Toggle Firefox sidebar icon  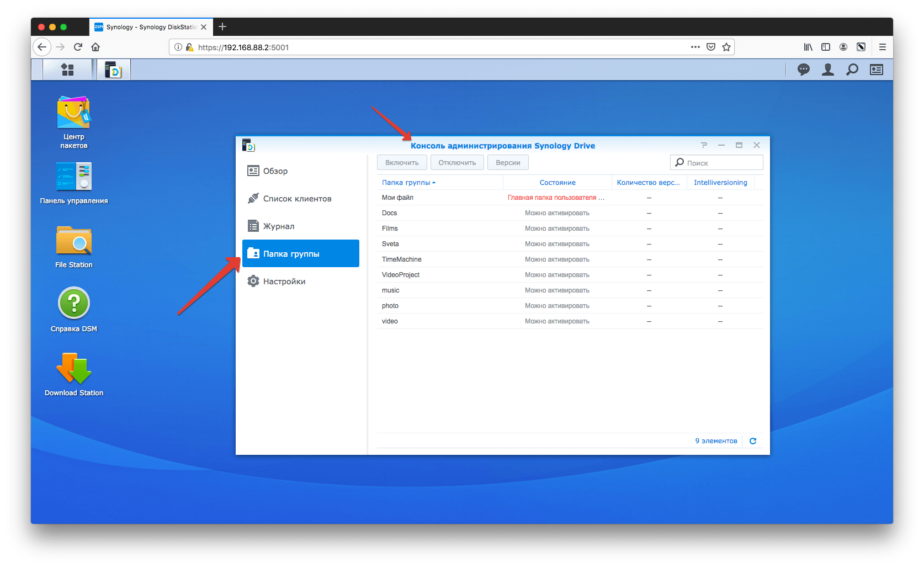point(826,47)
